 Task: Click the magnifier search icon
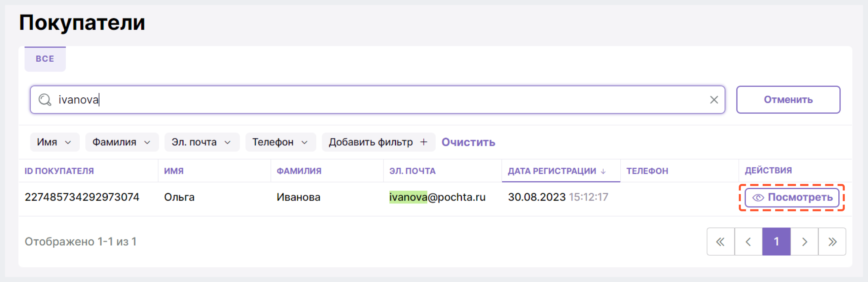click(x=44, y=100)
